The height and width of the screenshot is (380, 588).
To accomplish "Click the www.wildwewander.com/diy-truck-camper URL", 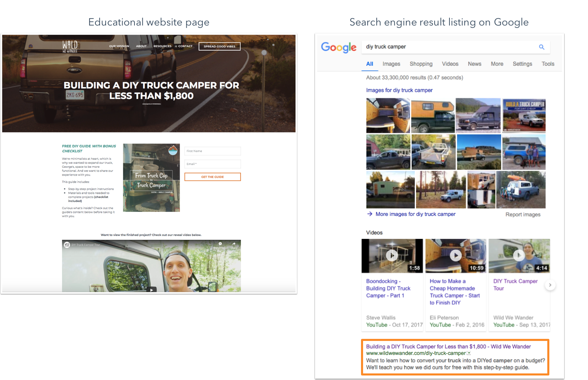I will click(416, 353).
